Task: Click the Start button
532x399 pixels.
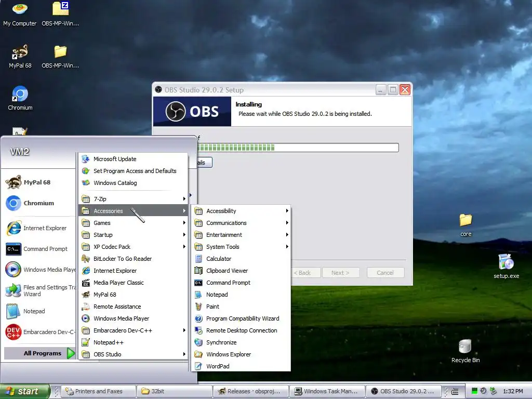Action: click(x=25, y=391)
